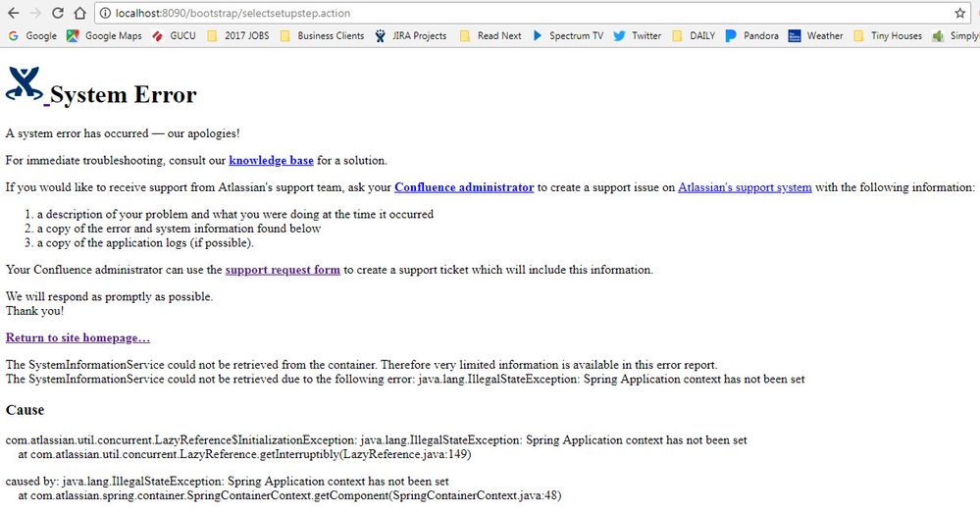Open the knowledge base link

[272, 161]
